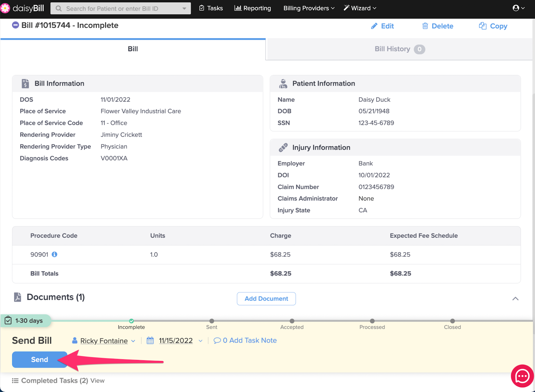Click the search magnifier icon
The image size is (535, 392).
tap(59, 8)
